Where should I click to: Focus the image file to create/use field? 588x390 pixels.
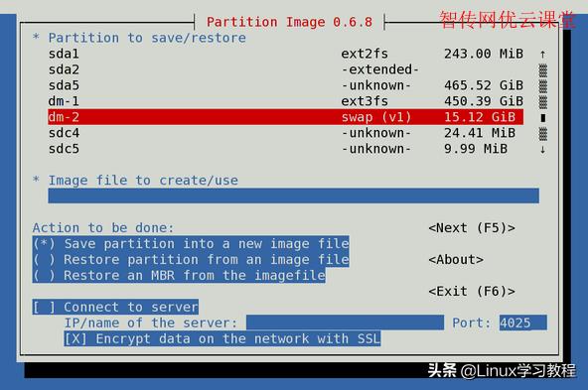[x=294, y=195]
